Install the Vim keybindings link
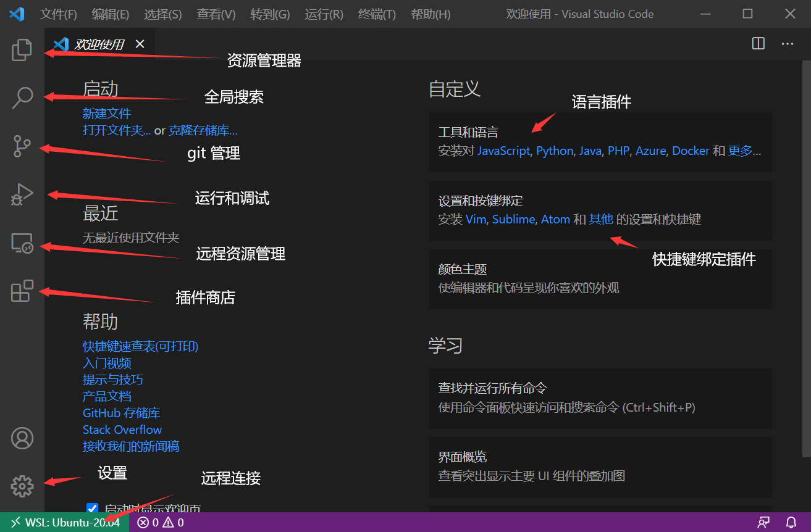811x532 pixels. pos(476,219)
